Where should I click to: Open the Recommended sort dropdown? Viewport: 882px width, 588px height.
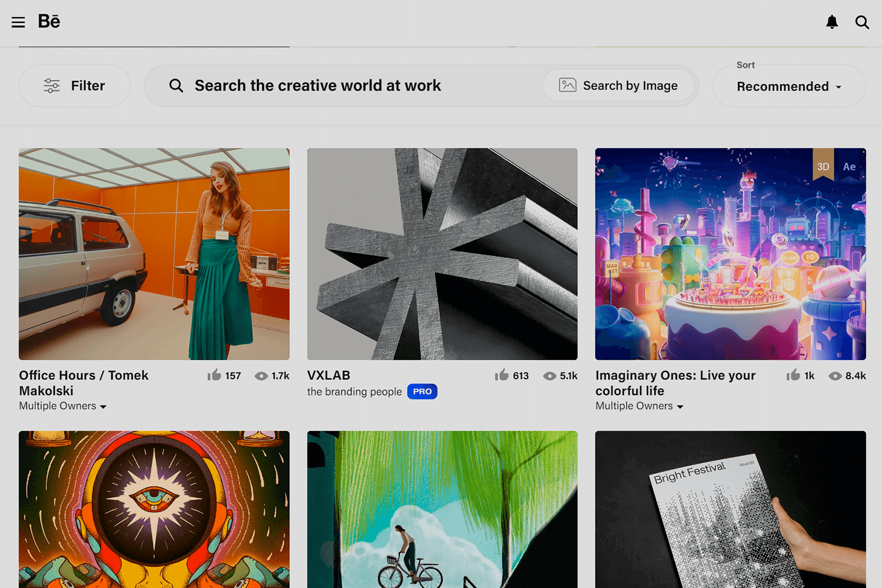(789, 86)
